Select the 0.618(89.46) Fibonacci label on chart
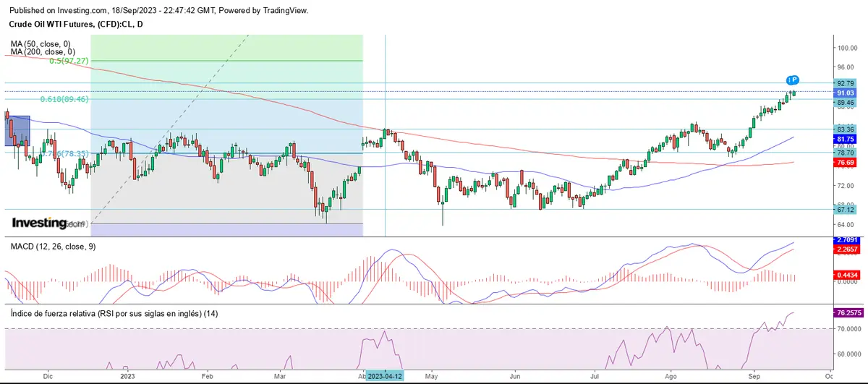 point(64,98)
